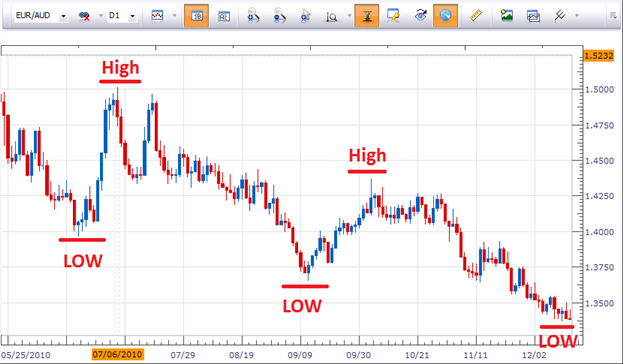Image resolution: width=623 pixels, height=364 pixels.
Task: Toggle the highlighted green marker tool button
Action: click(367, 16)
